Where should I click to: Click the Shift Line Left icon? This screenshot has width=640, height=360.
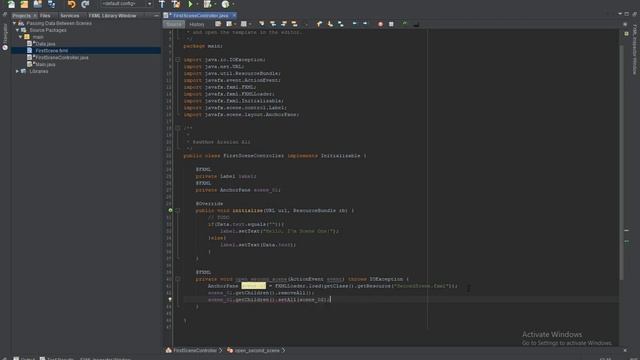(x=354, y=24)
